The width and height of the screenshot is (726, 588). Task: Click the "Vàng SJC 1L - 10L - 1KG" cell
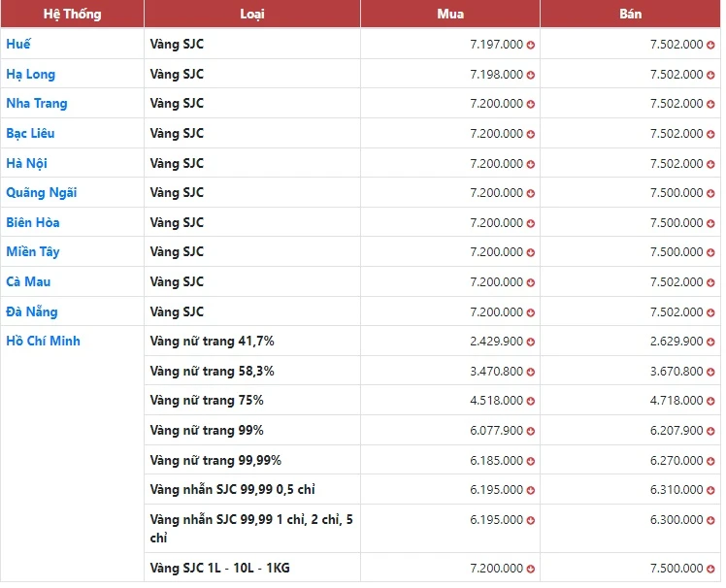(222, 568)
